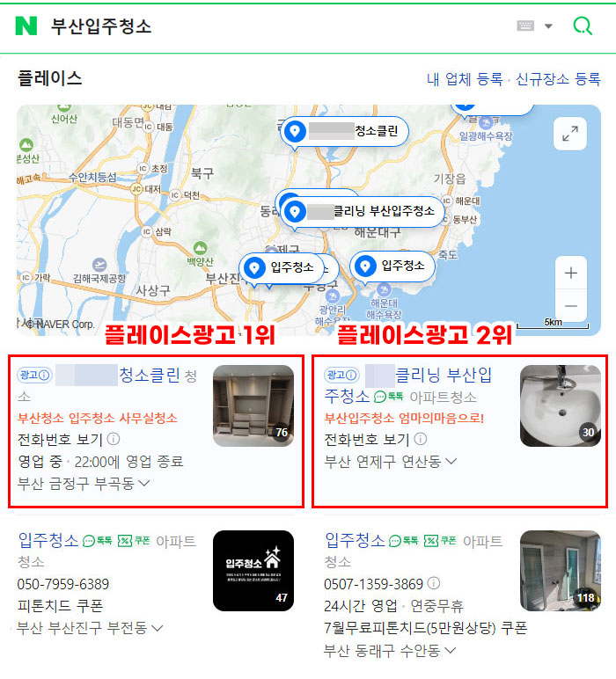Click 전화번호 보기 on first ad listing
The image size is (616, 679).
[x=60, y=440]
